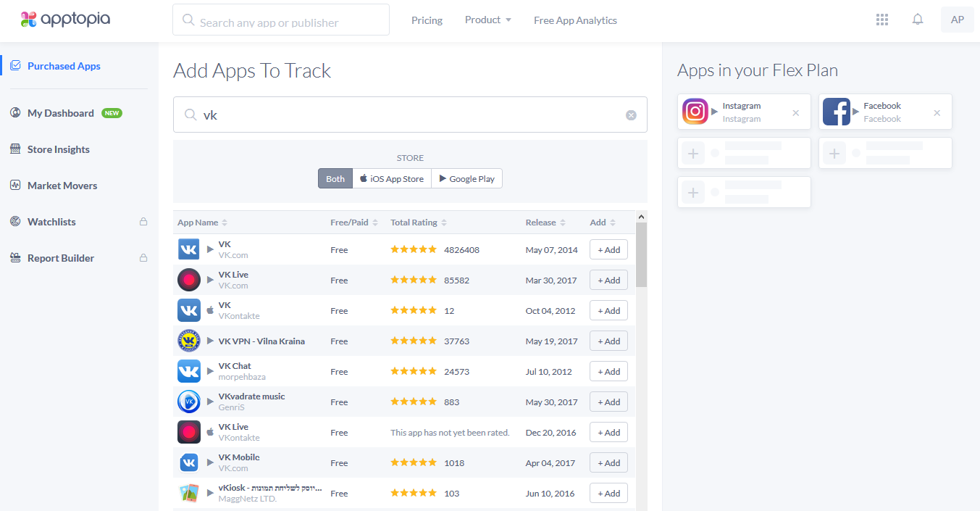Open the apps grid menu
Viewport: 980px width, 511px height.
[882, 20]
